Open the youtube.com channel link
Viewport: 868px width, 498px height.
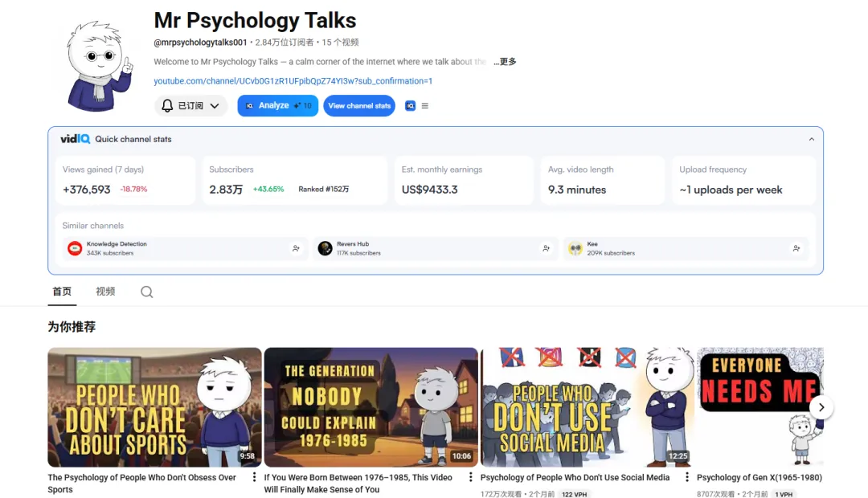pyautogui.click(x=293, y=81)
